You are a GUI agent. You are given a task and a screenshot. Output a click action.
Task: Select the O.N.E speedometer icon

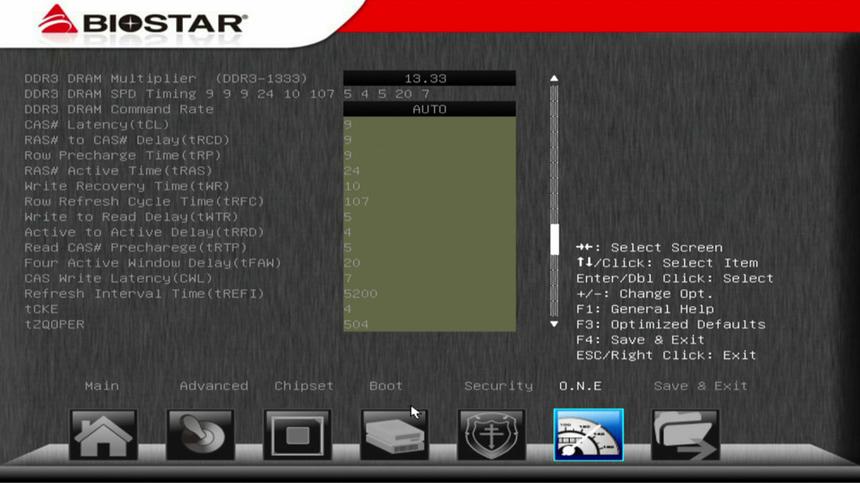click(589, 435)
